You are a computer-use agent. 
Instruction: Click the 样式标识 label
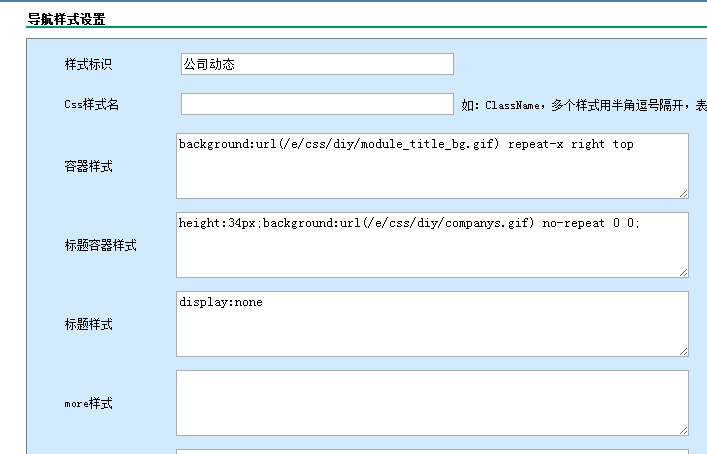coord(88,64)
